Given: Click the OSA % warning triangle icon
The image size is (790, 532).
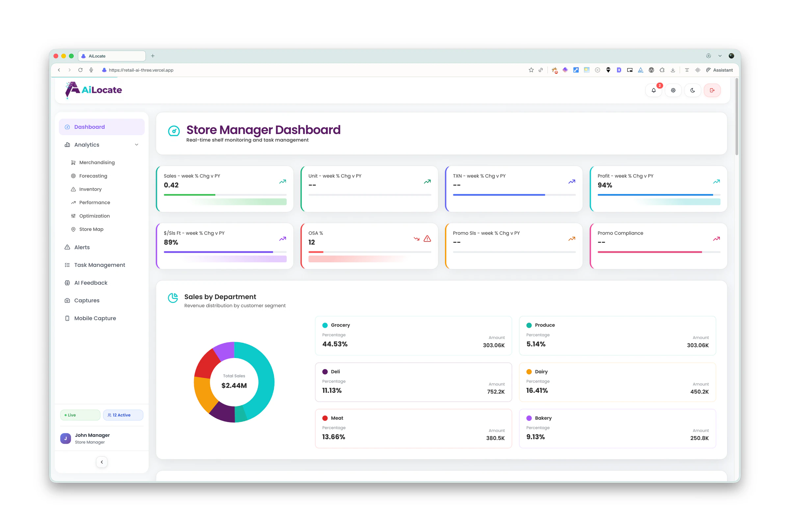Looking at the screenshot, I should (x=427, y=239).
